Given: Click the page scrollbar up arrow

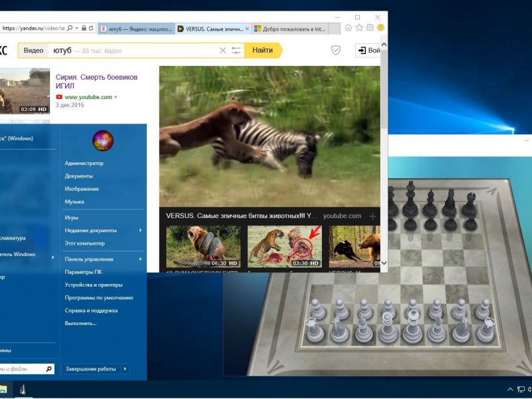Looking at the screenshot, I should tap(384, 45).
